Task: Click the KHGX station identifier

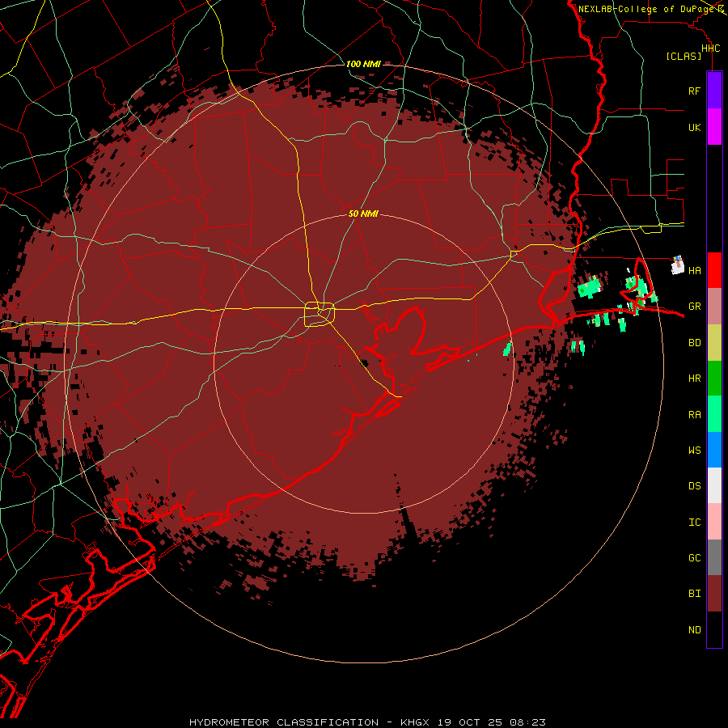Action: pos(415,722)
